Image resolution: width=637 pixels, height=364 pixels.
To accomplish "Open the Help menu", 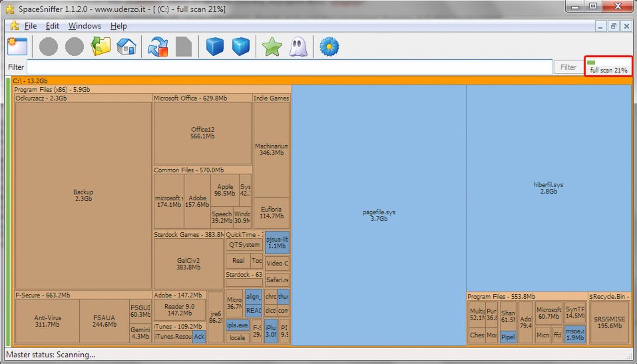I will pos(118,25).
